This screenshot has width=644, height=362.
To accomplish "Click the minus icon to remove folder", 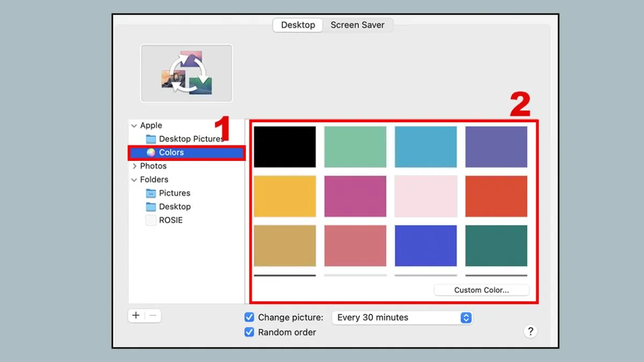I will pos(153,315).
